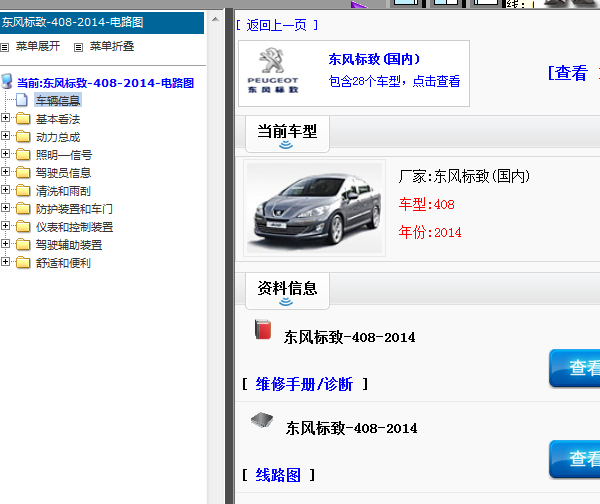Viewport: 600px width, 504px height.
Task: Click 东风标致-408-2014 title beside gray module
Action: (x=351, y=428)
